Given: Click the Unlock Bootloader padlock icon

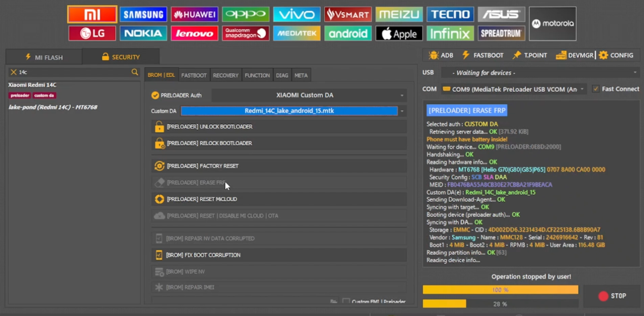Looking at the screenshot, I should pyautogui.click(x=159, y=127).
